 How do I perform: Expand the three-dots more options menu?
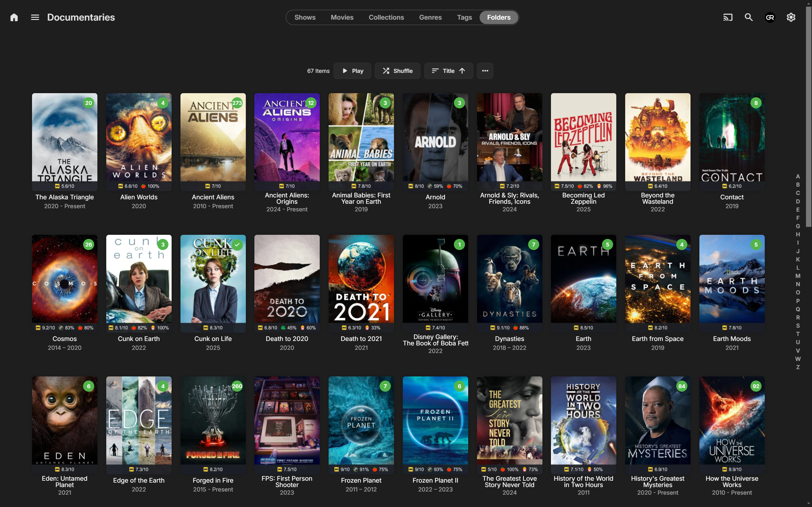click(x=485, y=71)
